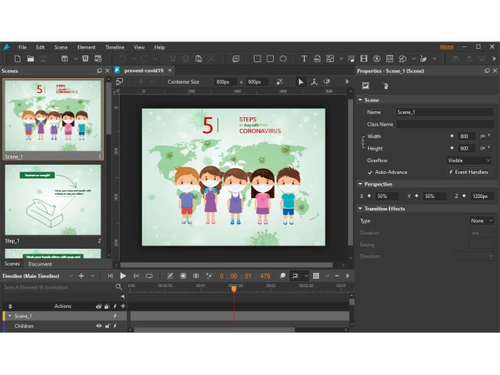Click the responsive layout icon beside Container Size
500x375 pixels.
pyautogui.click(x=119, y=82)
